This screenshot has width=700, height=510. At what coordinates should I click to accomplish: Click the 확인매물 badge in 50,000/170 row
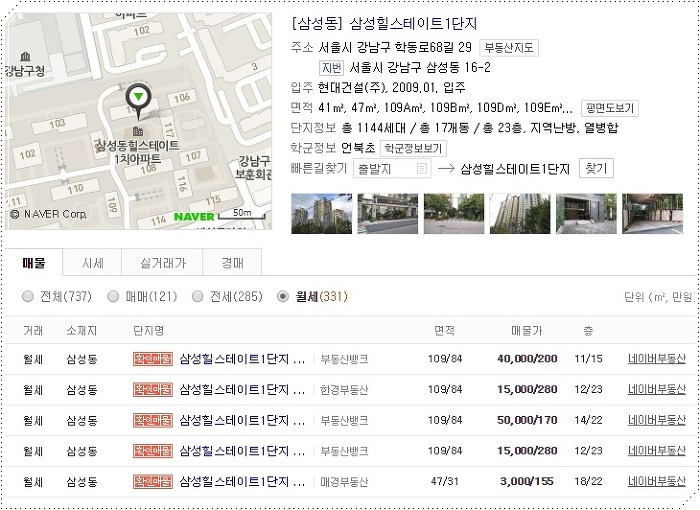pos(153,420)
